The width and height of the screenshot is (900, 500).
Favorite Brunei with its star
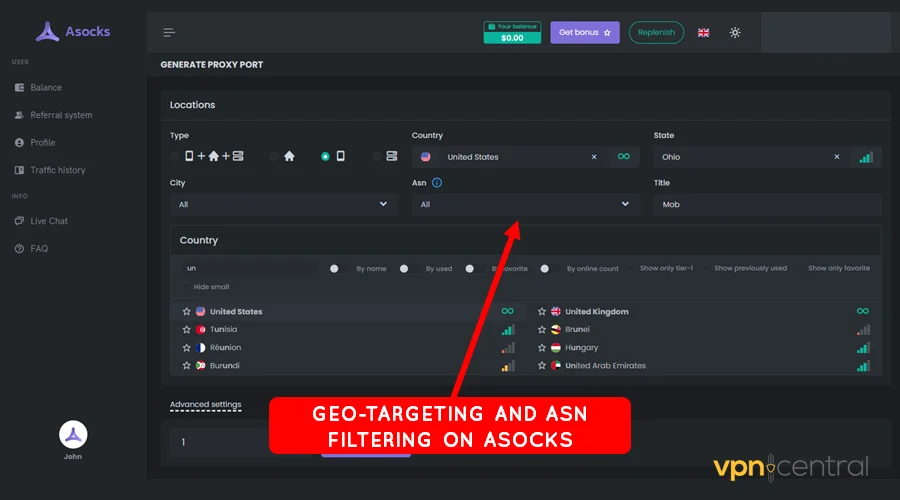click(541, 330)
